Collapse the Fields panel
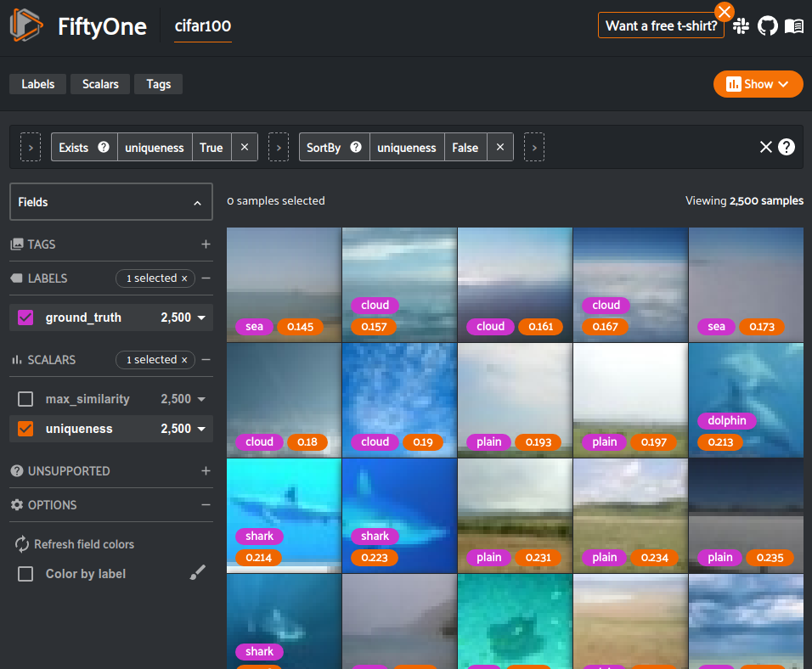Viewport: 812px width, 669px height. pyautogui.click(x=197, y=203)
